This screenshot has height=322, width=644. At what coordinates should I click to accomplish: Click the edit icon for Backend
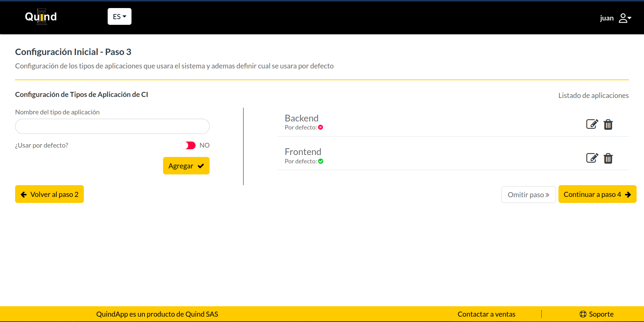pyautogui.click(x=592, y=124)
